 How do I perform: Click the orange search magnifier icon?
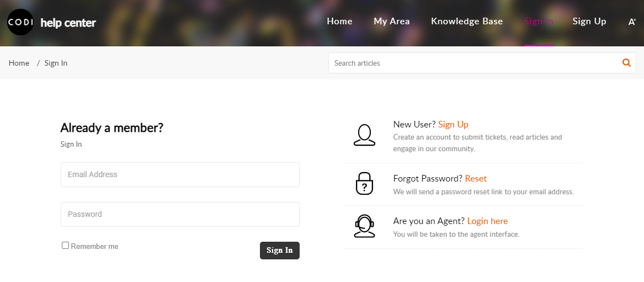click(626, 63)
